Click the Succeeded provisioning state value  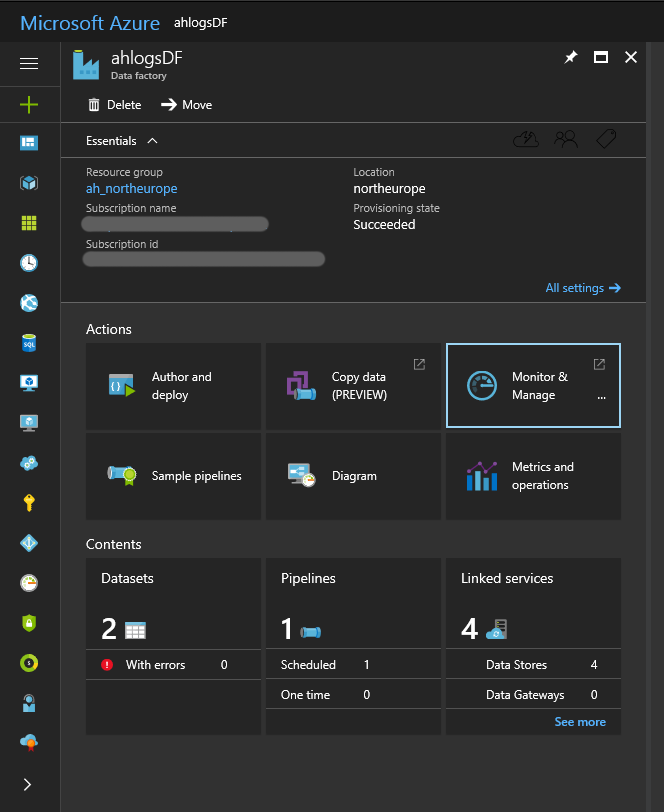(x=384, y=224)
